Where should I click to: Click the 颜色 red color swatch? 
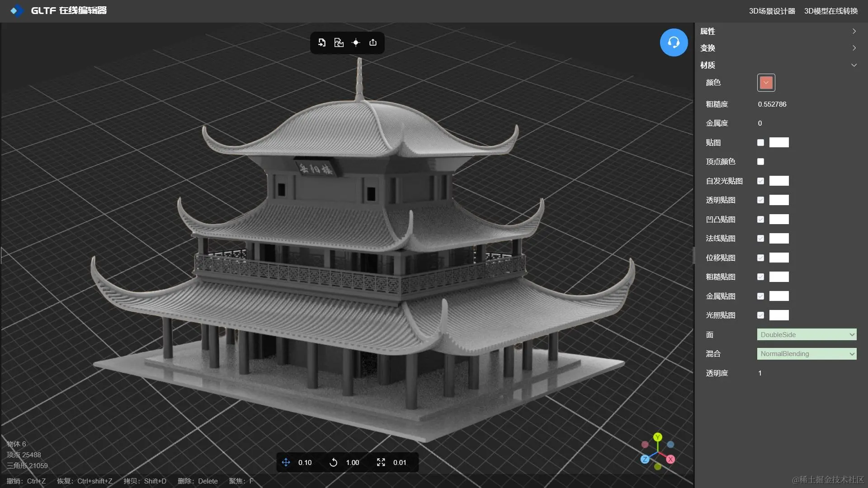point(766,83)
